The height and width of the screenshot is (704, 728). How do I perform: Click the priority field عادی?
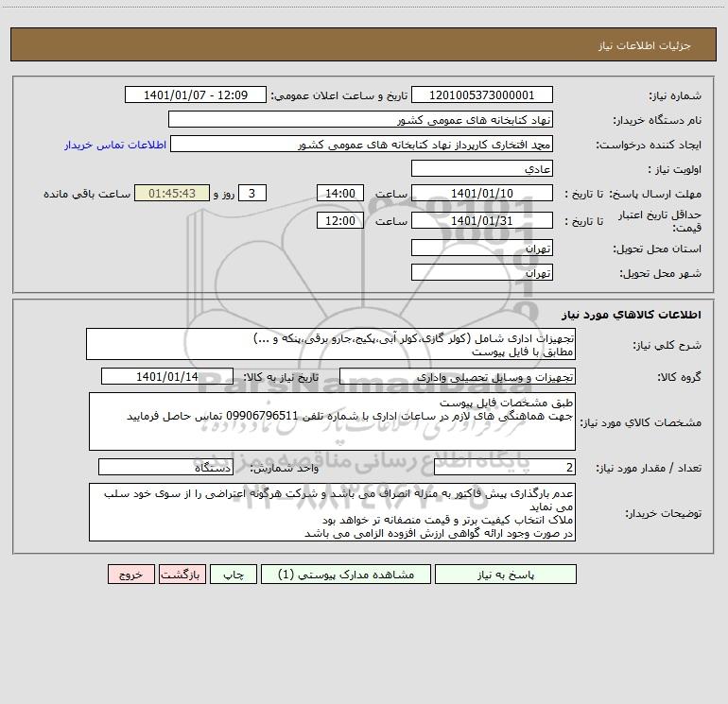click(x=482, y=168)
